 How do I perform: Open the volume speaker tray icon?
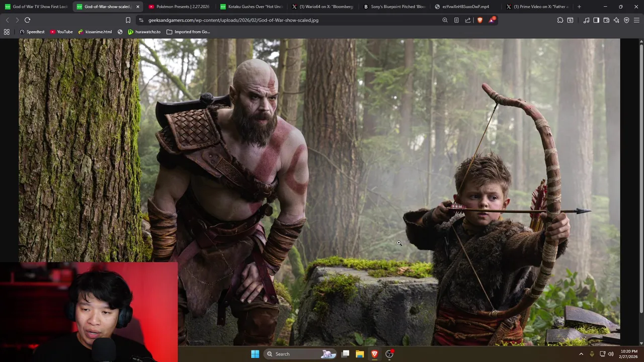click(611, 354)
